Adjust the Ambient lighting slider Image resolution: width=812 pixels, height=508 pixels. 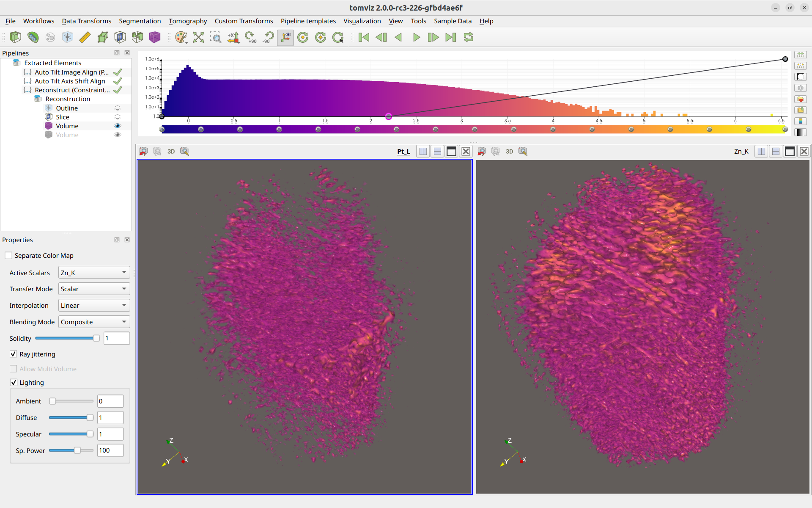coord(71,401)
